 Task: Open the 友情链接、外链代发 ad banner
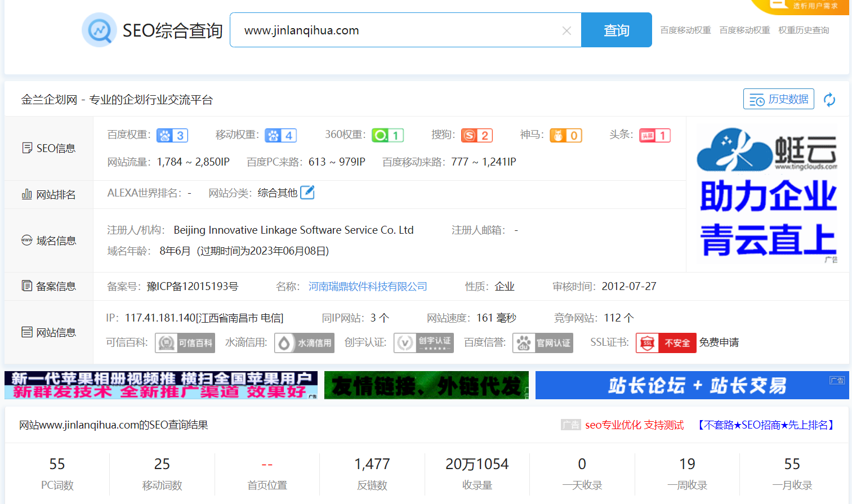(x=426, y=385)
